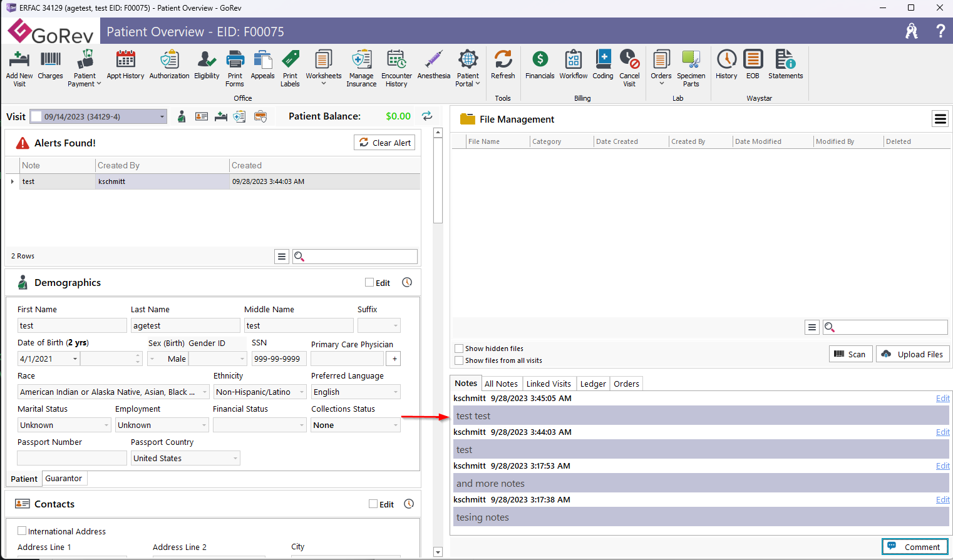The image size is (953, 560).
Task: Open the Coding tool
Action: 603,65
